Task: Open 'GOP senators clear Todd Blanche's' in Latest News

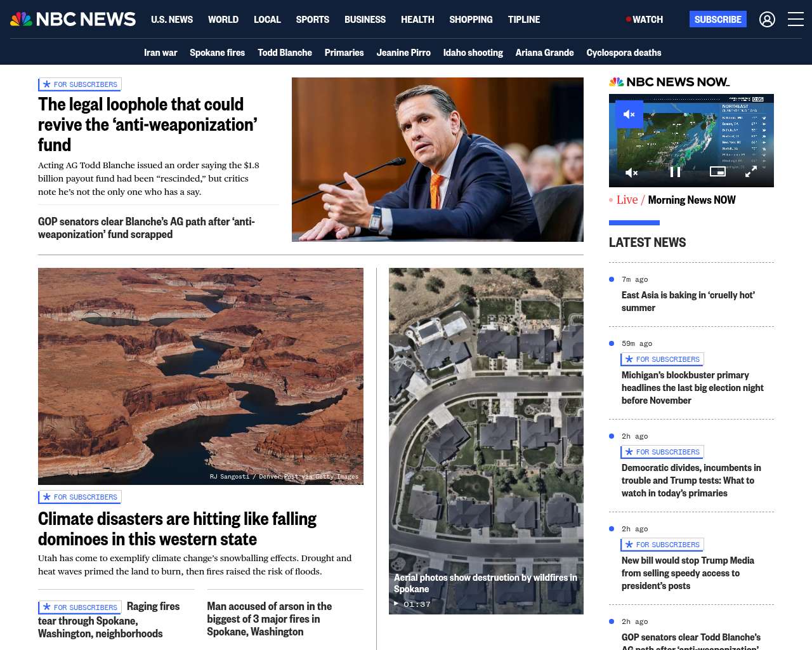Action: point(691,640)
